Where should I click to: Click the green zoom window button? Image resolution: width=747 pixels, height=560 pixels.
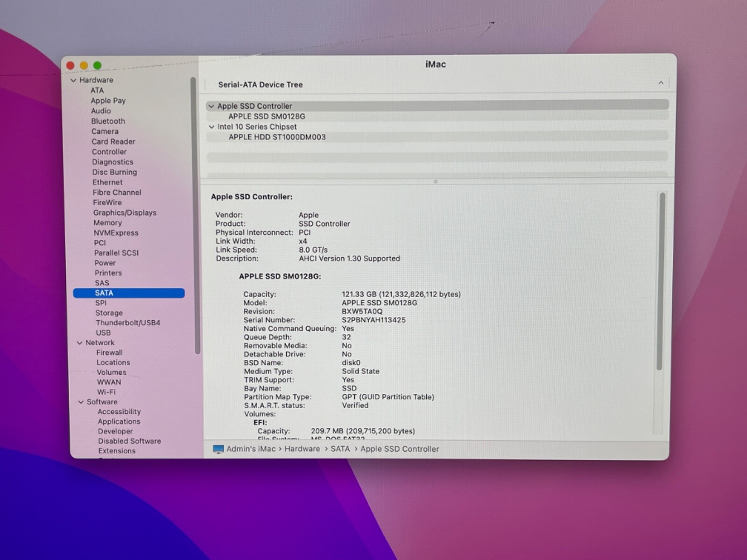98,65
